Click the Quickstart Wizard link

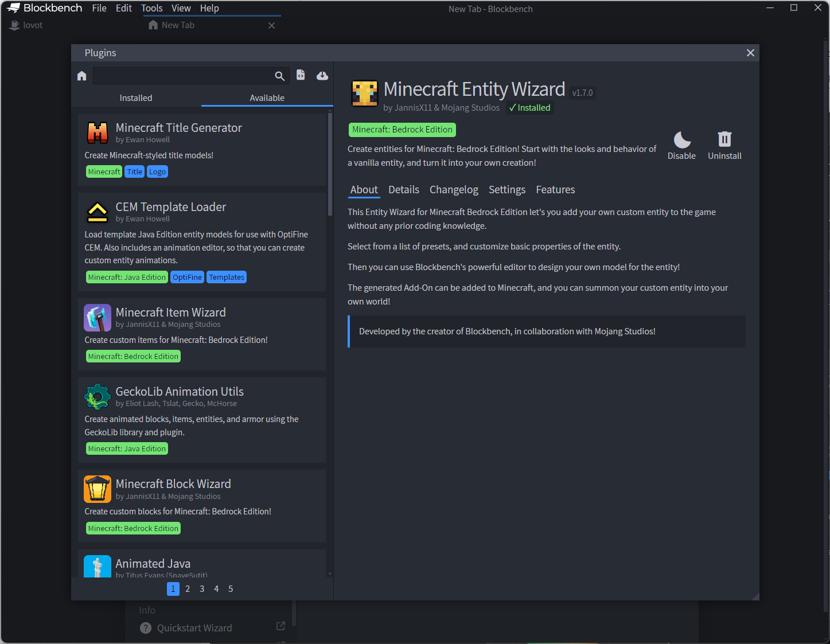click(194, 628)
